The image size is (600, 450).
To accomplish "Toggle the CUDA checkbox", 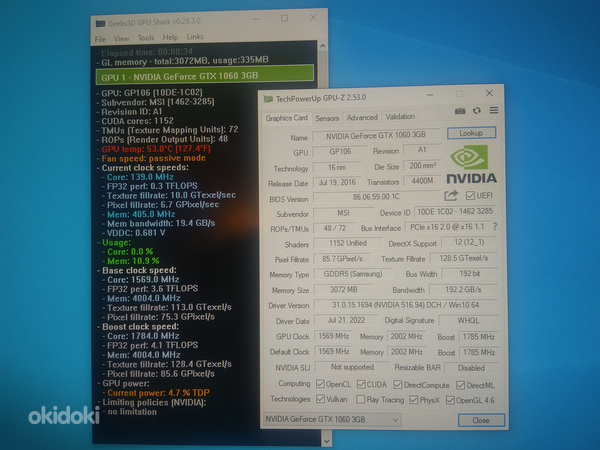I will (361, 384).
